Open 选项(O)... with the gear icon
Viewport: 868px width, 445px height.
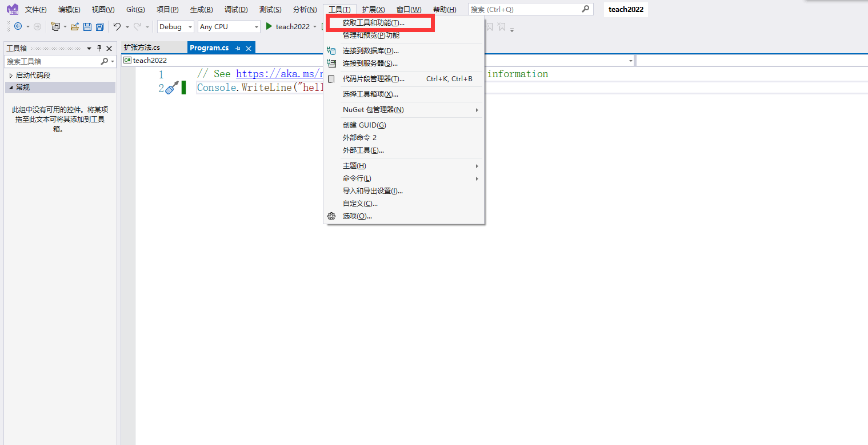(404, 216)
